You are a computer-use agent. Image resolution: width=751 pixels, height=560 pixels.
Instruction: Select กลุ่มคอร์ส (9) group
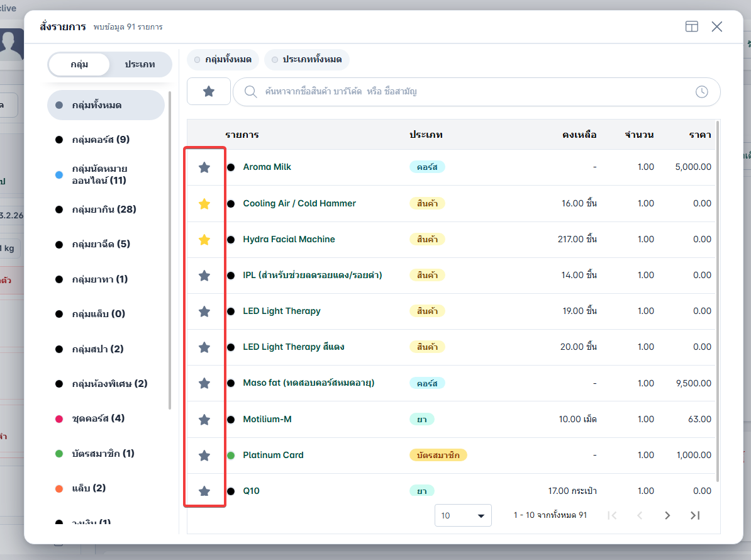pyautogui.click(x=101, y=140)
